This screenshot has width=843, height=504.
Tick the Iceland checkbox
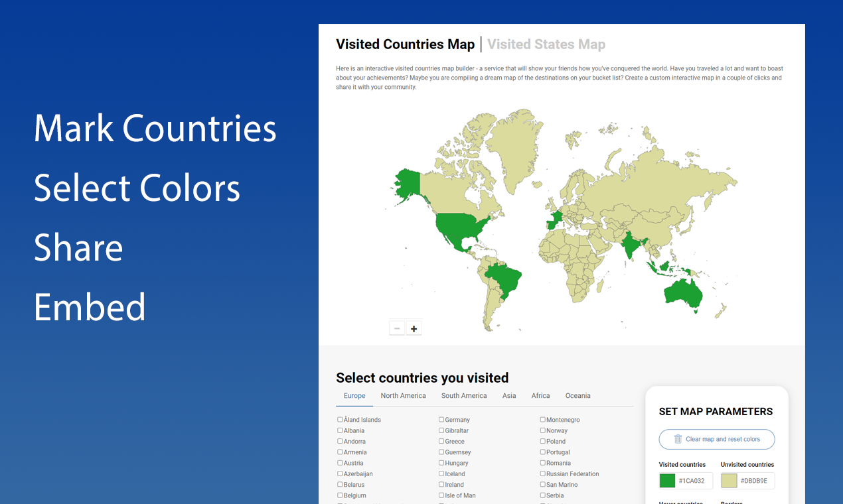[x=441, y=473]
